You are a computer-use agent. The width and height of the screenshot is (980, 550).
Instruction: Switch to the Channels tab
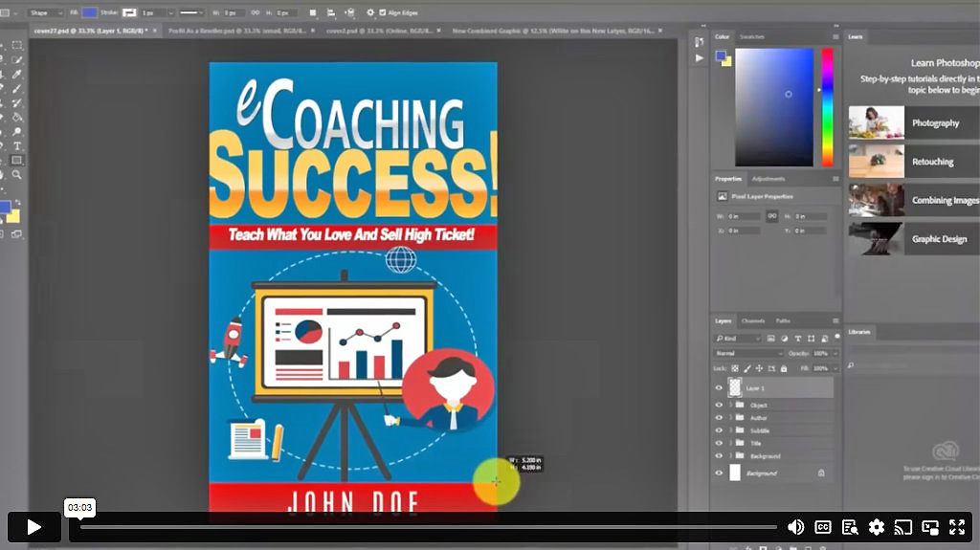(x=753, y=320)
